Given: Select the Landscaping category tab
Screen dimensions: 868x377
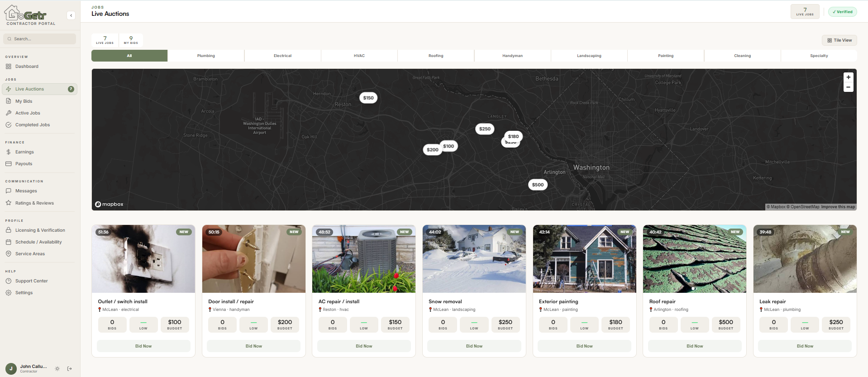Looking at the screenshot, I should point(589,56).
